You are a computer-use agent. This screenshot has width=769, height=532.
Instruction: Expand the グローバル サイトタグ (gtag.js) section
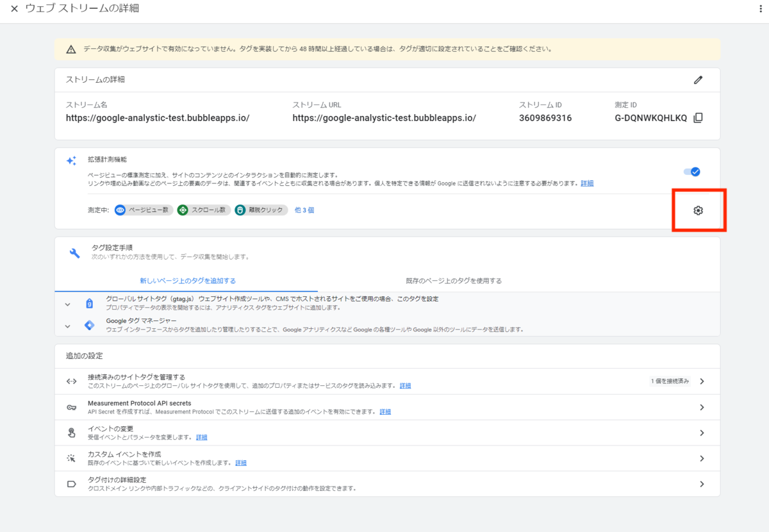(67, 304)
